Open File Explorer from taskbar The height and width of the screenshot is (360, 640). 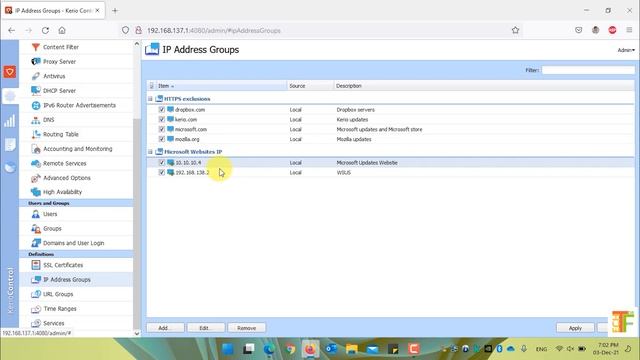pyautogui.click(x=351, y=349)
